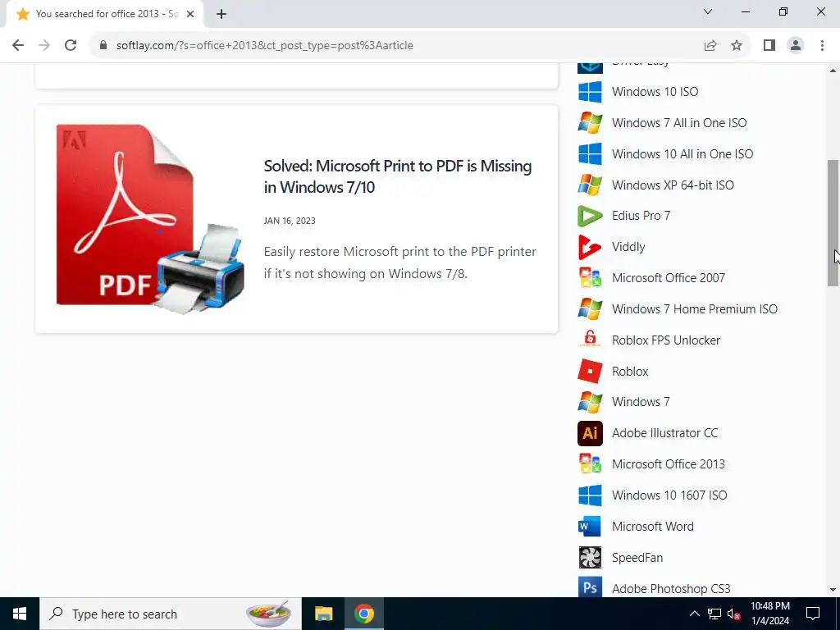Click the SpeedFan fan icon

(590, 557)
